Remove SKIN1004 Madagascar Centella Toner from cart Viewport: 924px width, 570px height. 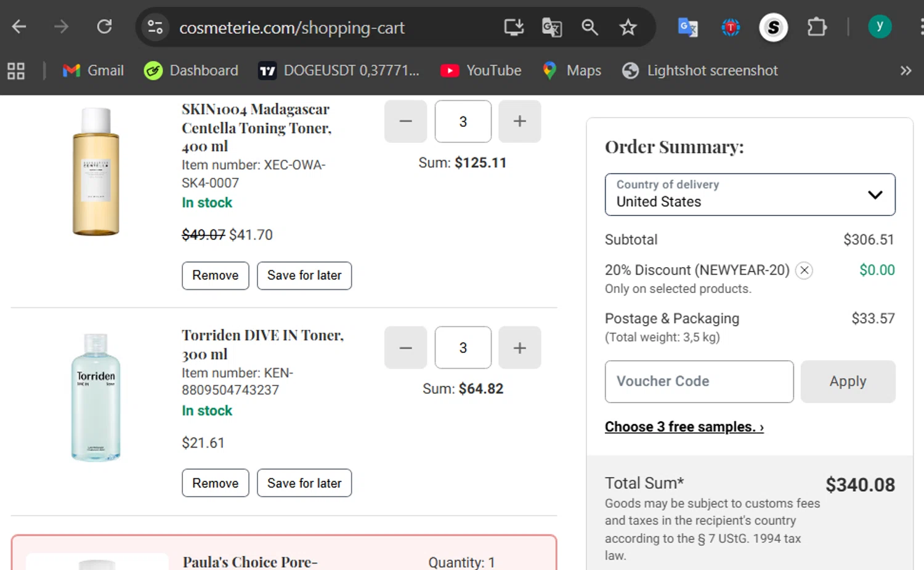[x=216, y=276]
